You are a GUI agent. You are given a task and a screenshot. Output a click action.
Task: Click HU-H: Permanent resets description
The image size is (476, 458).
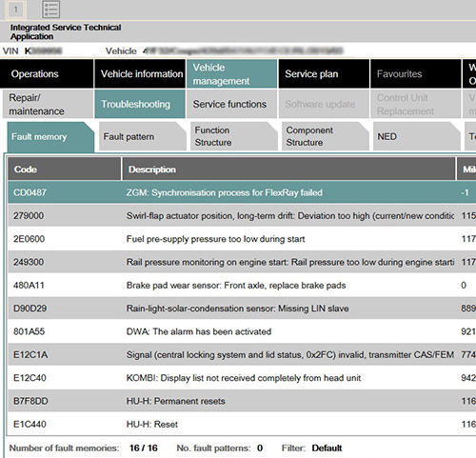(x=175, y=401)
